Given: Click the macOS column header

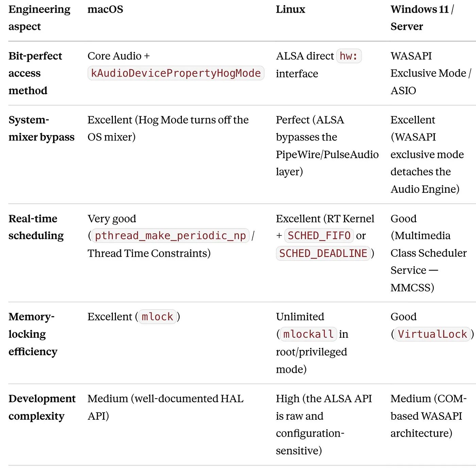Looking at the screenshot, I should click(105, 9).
